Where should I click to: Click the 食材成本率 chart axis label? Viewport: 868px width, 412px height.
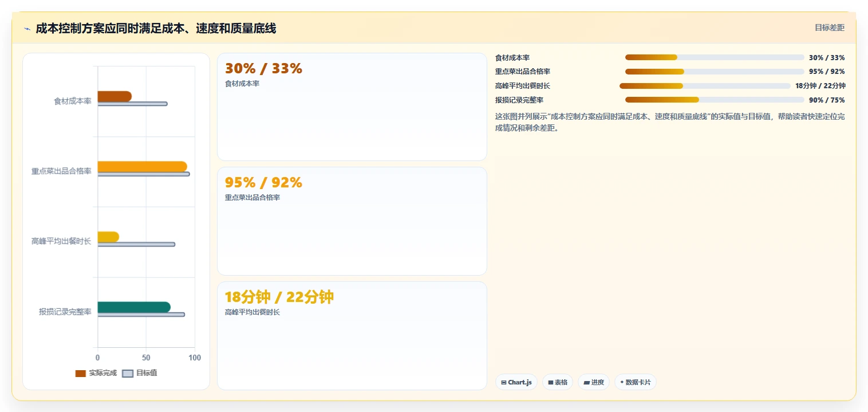click(x=73, y=101)
